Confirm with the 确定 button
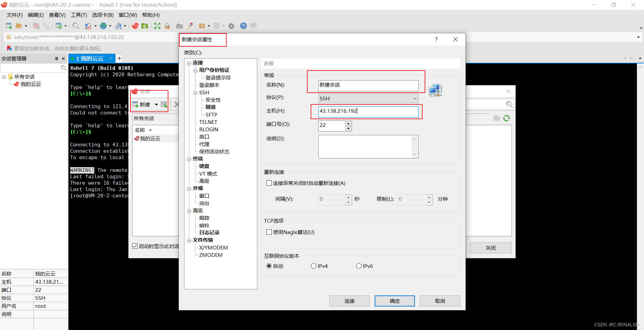644x330 pixels. pyautogui.click(x=394, y=301)
